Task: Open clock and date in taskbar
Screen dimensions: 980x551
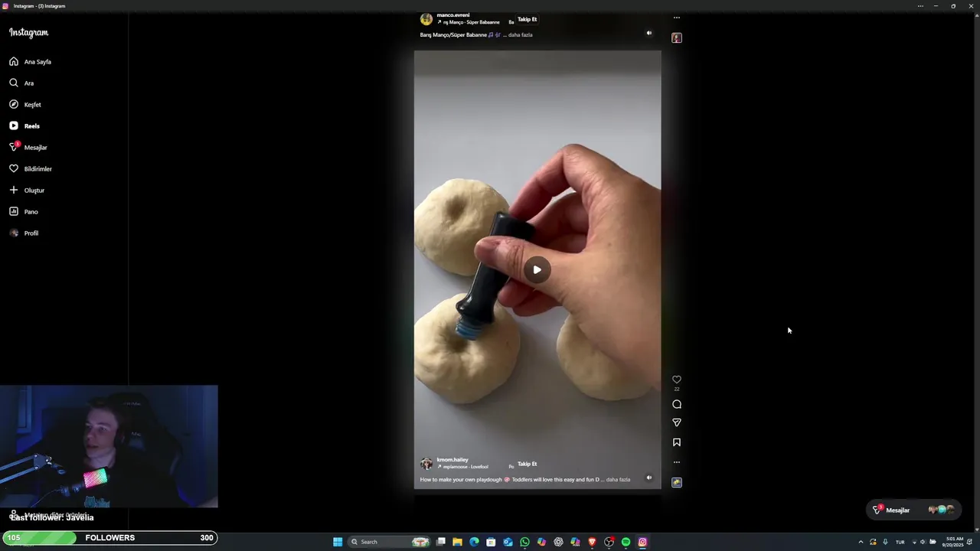Action: coord(955,542)
